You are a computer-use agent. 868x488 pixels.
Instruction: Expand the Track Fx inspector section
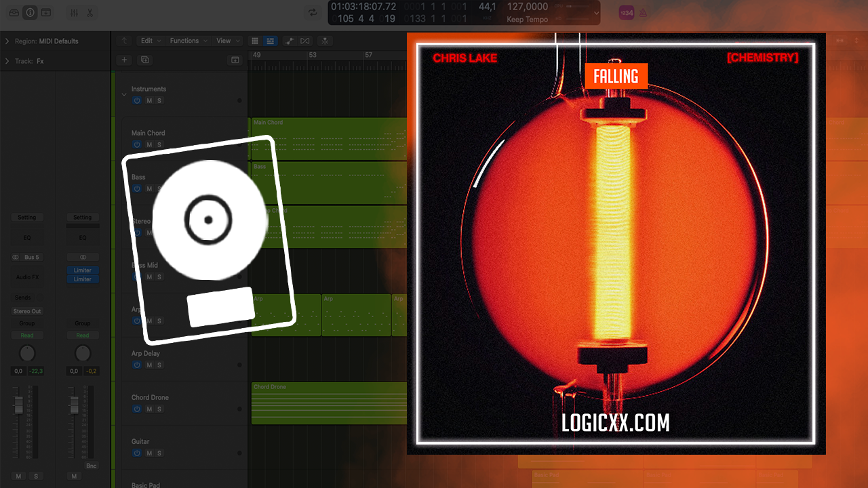point(7,61)
